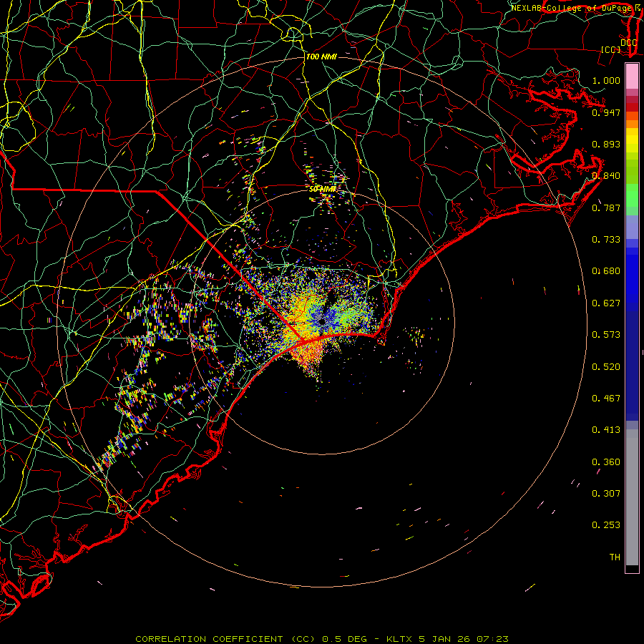Click the 100 NMI range ring label
Screen dimensions: 644x644
pyautogui.click(x=321, y=57)
